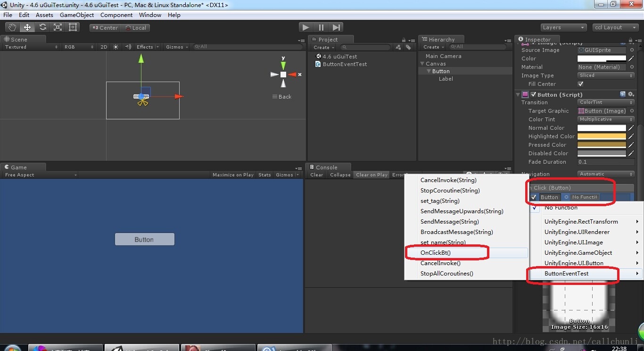Open the Hierarchy panel options menu icon
The height and width of the screenshot is (351, 644).
pyautogui.click(x=508, y=41)
